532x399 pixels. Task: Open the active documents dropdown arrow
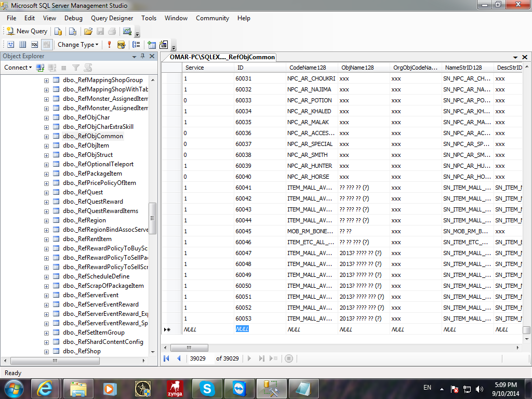(x=515, y=57)
